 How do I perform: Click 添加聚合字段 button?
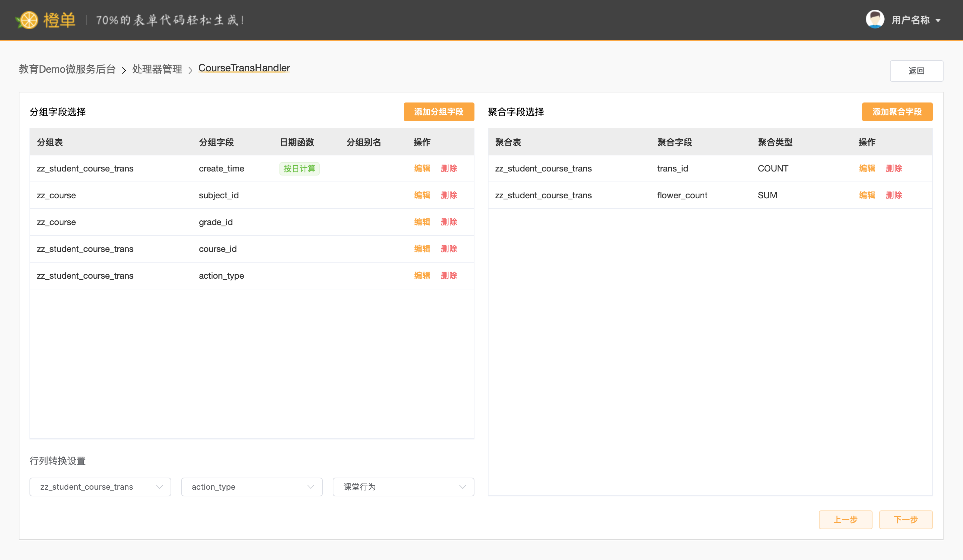point(897,112)
